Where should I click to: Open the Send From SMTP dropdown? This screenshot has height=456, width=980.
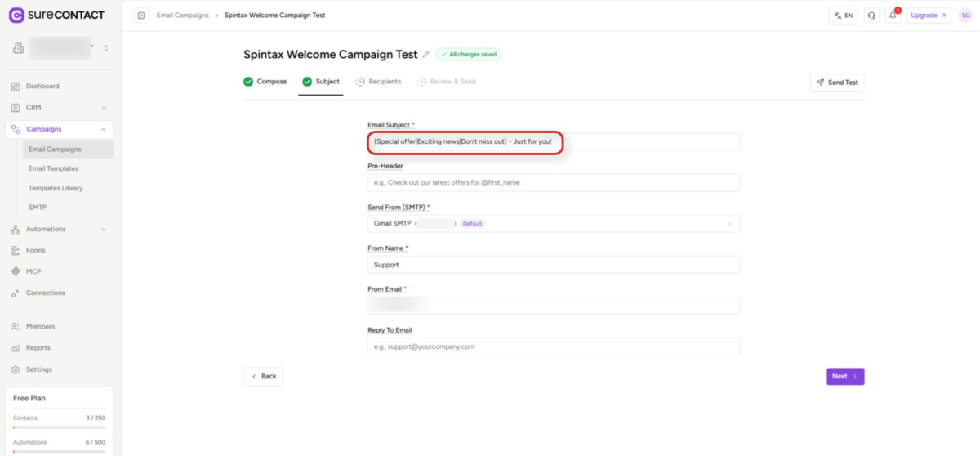click(554, 223)
